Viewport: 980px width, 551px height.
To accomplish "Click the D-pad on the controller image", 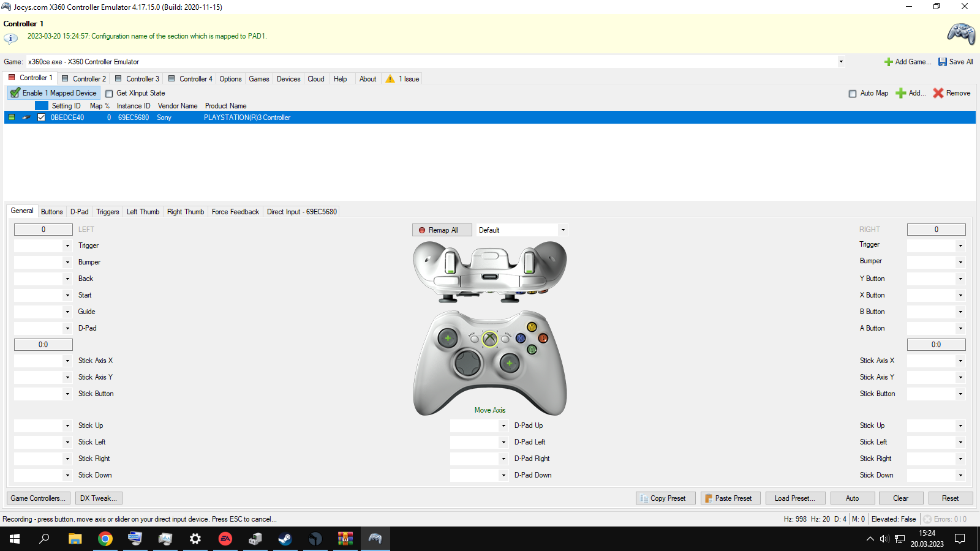I will [x=468, y=363].
